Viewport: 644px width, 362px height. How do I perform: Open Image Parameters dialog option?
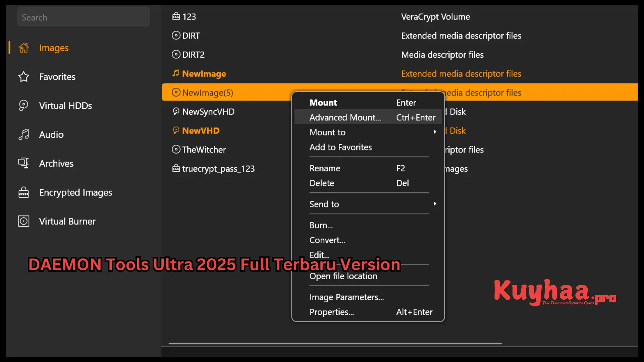346,297
